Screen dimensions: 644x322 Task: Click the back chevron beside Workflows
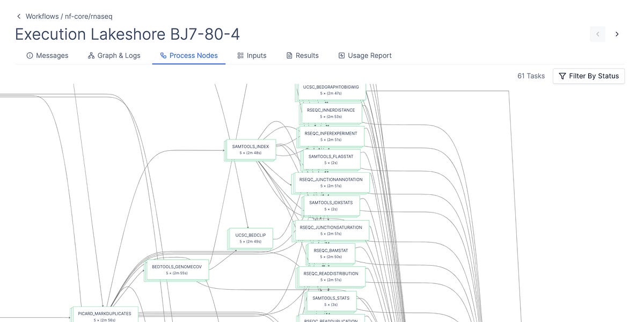coord(19,17)
